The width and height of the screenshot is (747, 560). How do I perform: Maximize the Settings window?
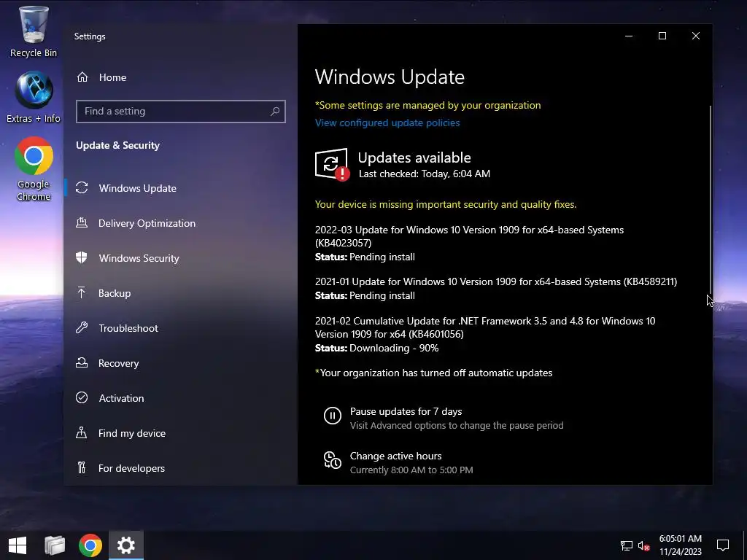click(x=662, y=36)
